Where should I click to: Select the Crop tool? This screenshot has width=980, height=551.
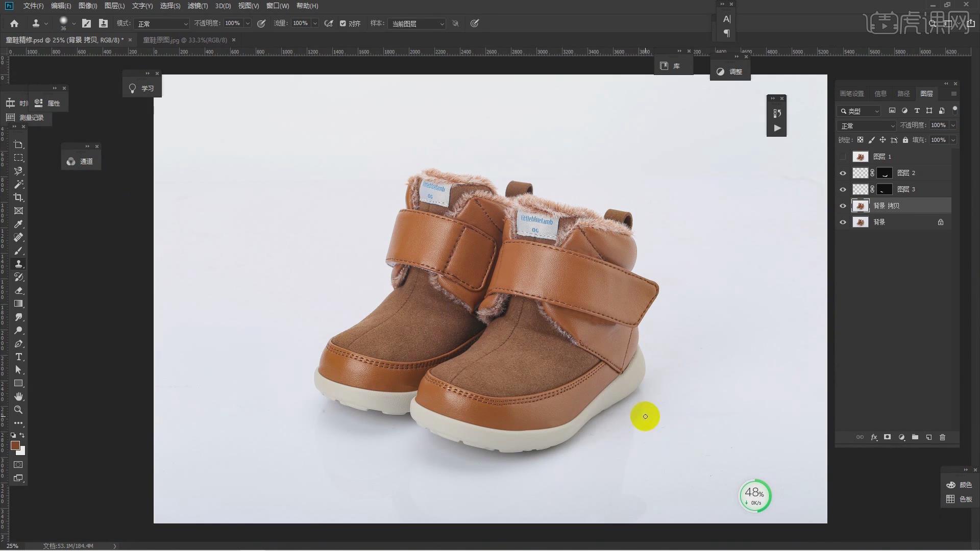pyautogui.click(x=19, y=198)
